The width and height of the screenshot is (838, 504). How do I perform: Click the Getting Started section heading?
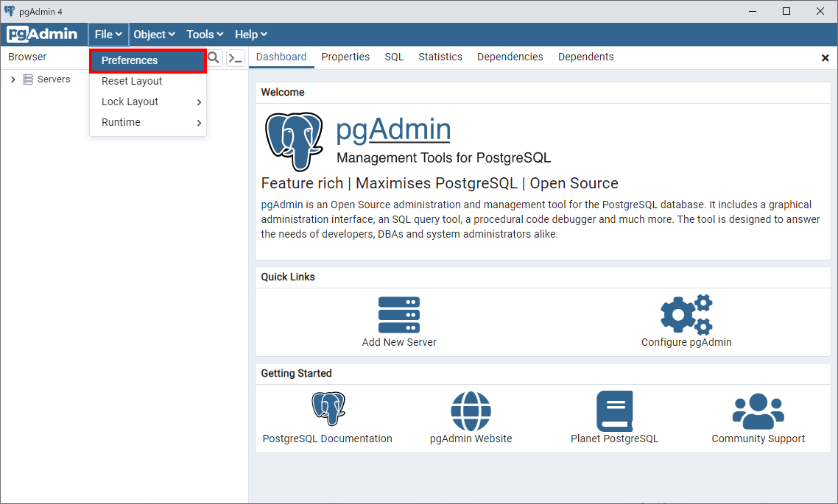tap(296, 373)
